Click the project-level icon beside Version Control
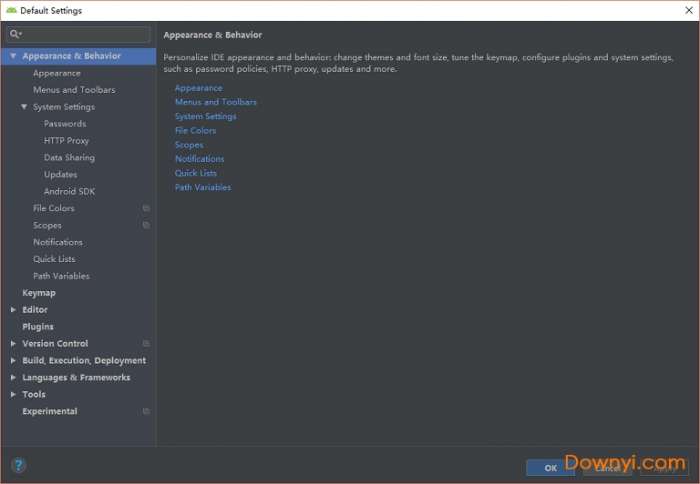 click(x=146, y=343)
